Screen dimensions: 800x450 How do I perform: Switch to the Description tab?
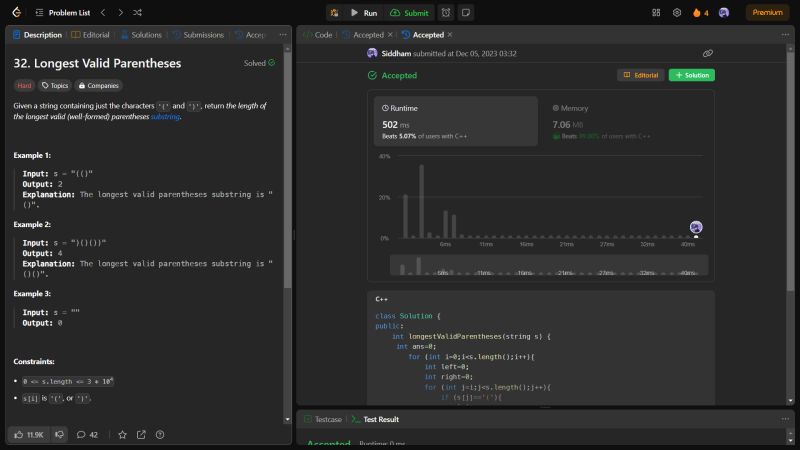pyautogui.click(x=37, y=35)
